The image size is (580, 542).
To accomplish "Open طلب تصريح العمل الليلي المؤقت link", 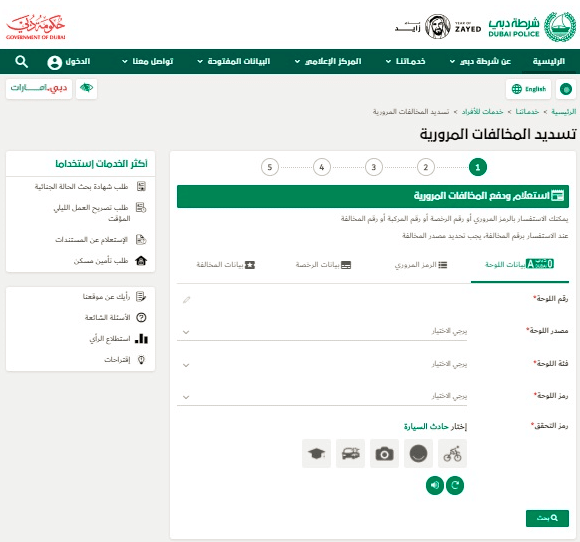I will click(x=91, y=213).
